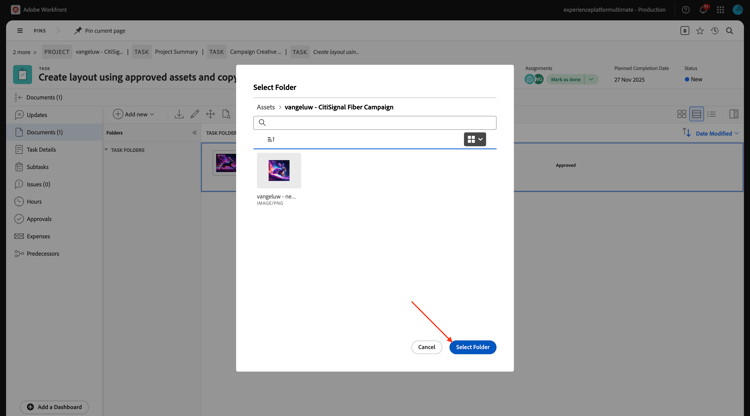This screenshot has height=416, width=750.
Task: Click the task object icon beside title
Action: coord(22,75)
